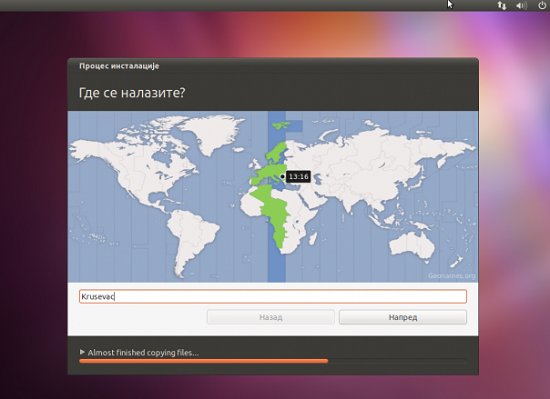
Task: Click the orange installation progress bar
Action: (x=203, y=361)
